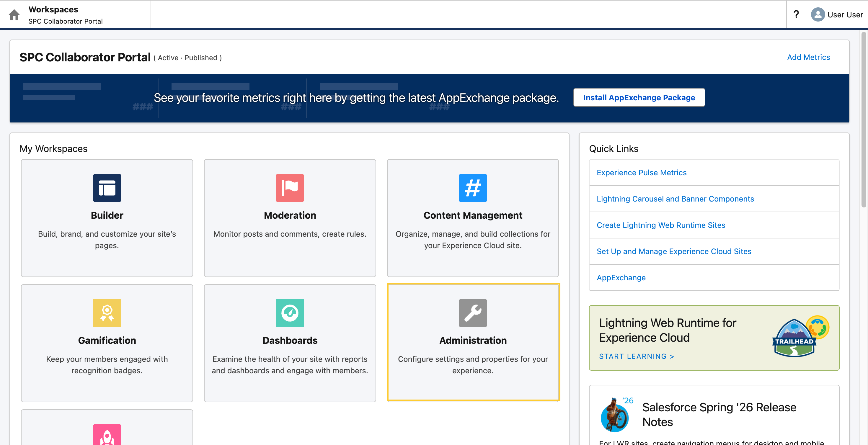Click 'Monitor posts and comments, create rules.' text
Screen dimensions: 868x445
pos(290,234)
